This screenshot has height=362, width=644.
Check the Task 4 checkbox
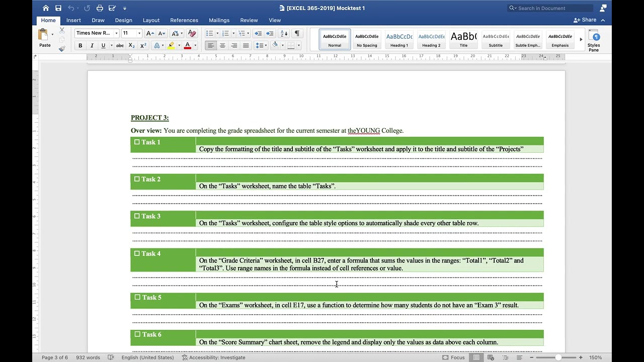137,253
